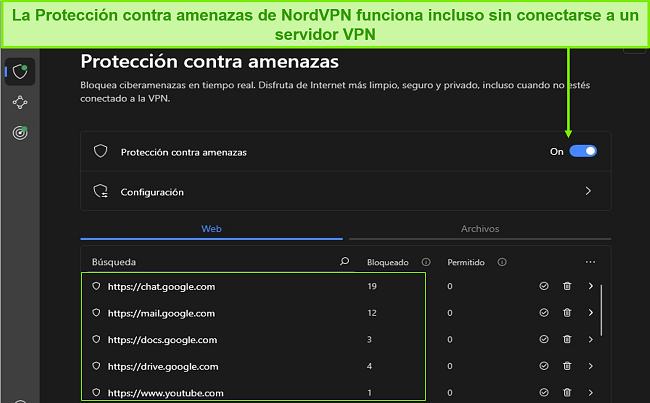Image resolution: width=650 pixels, height=403 pixels.
Task: Open the Configuración row
Action: click(x=345, y=192)
